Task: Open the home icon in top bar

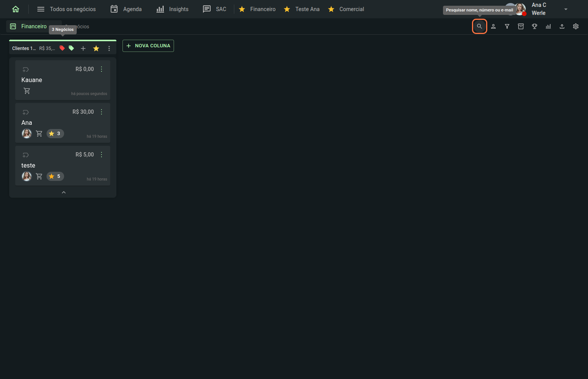Action: (x=16, y=9)
